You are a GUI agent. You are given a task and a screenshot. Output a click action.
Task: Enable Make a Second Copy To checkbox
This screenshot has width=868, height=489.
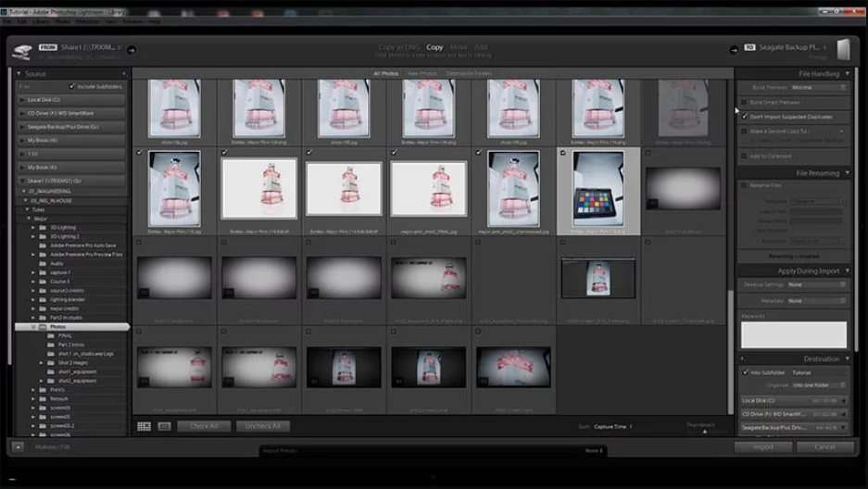pyautogui.click(x=745, y=132)
